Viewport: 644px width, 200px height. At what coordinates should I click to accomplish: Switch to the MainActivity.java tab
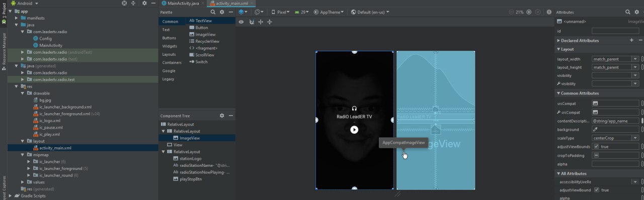click(183, 3)
